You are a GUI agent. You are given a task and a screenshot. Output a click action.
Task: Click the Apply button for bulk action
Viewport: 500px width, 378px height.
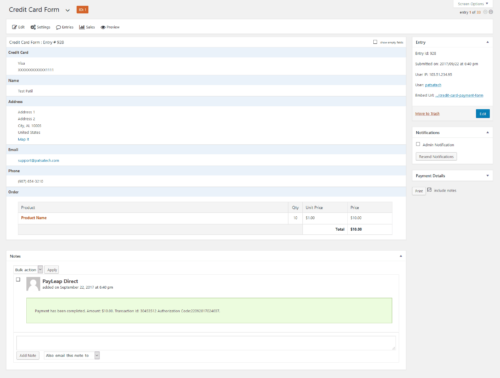(x=52, y=269)
